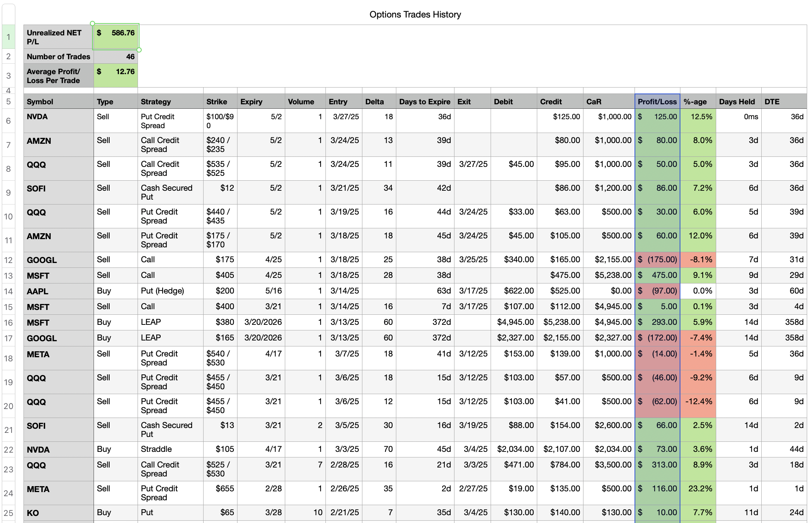Select the (175.00) loss cell
812x523 pixels.
(657, 260)
